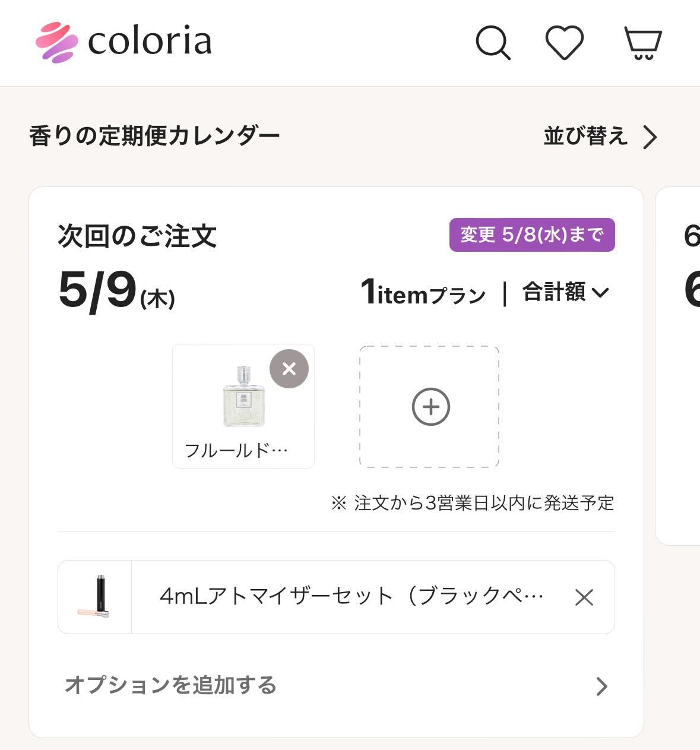This screenshot has height=750, width=700.
Task: Open favorites via the heart icon
Action: (x=564, y=43)
